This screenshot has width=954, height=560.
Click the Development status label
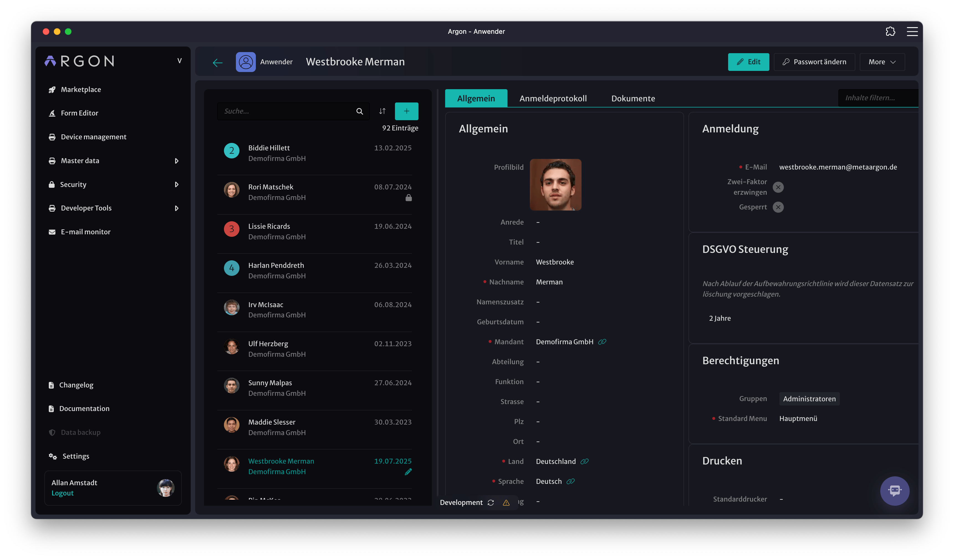[461, 503]
